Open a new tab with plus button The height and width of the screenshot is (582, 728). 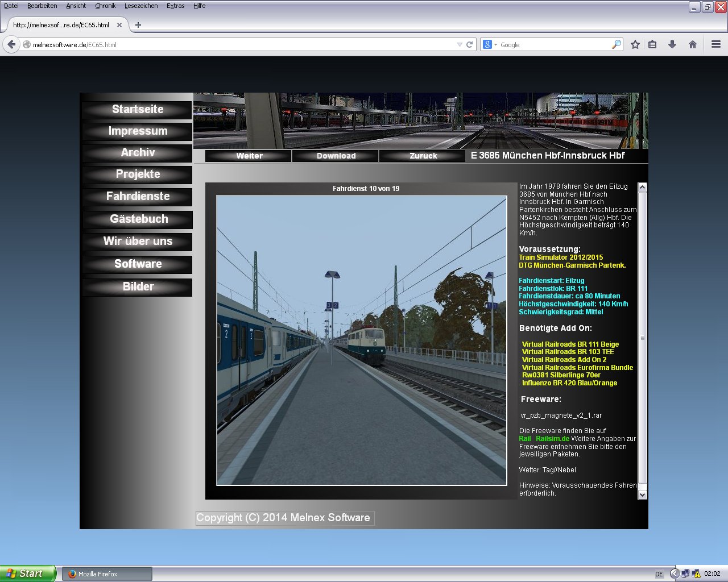click(x=138, y=25)
